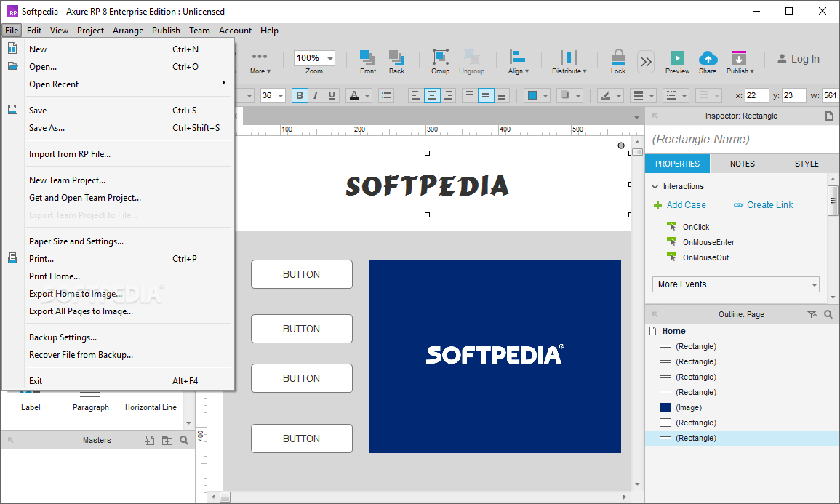
Task: Click the x position field
Action: pos(756,95)
